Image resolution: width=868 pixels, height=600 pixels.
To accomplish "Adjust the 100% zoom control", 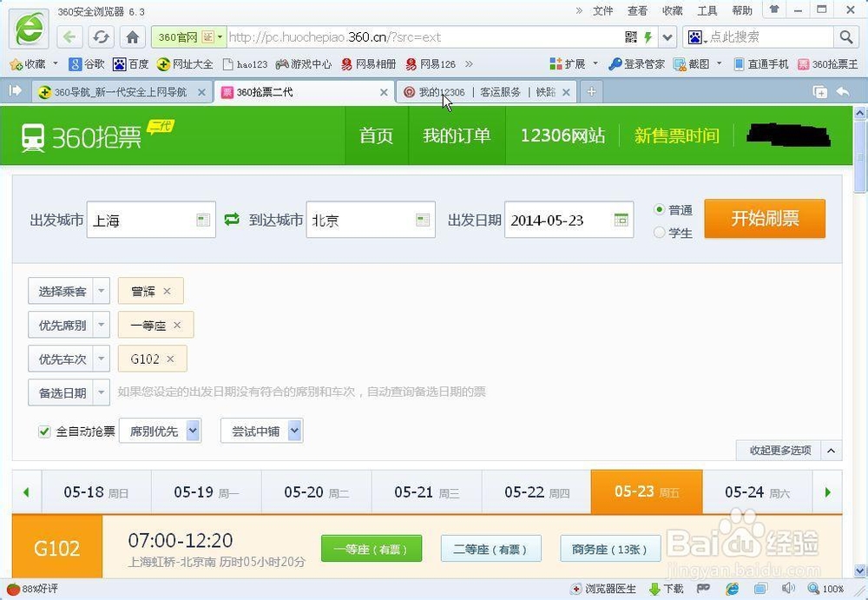I will [826, 589].
